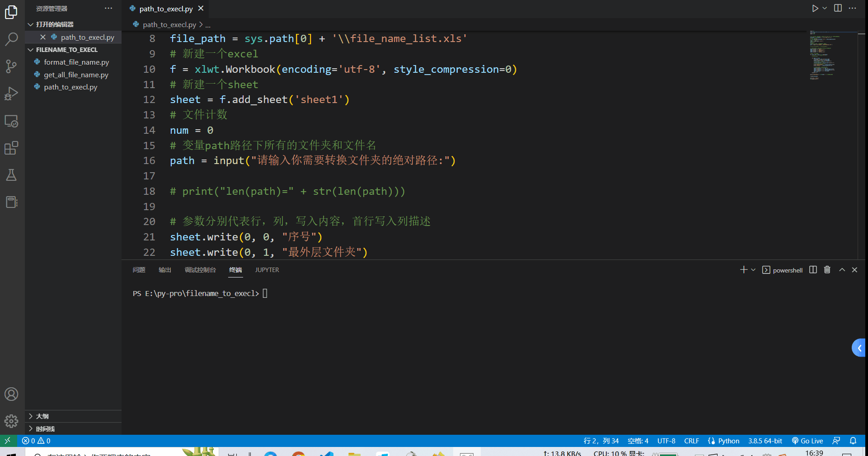
Task: Split the terminal pane
Action: coord(813,270)
